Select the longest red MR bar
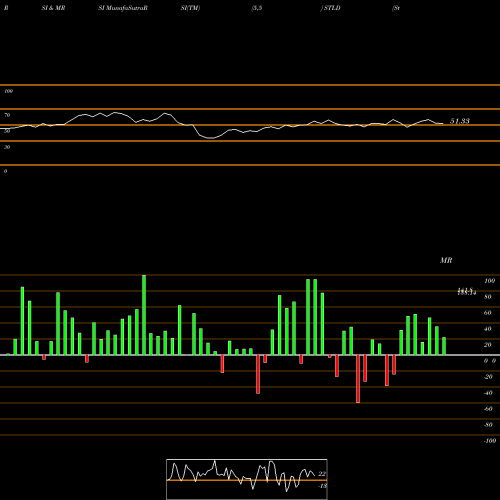Screen dimensions: 500x500 (x=358, y=379)
